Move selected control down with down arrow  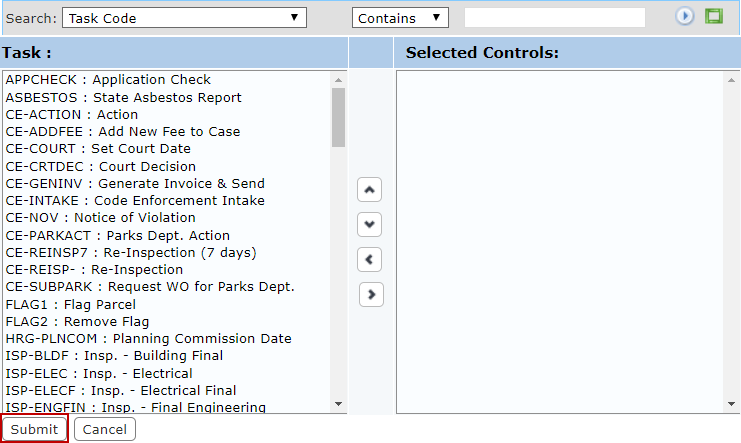(x=370, y=224)
